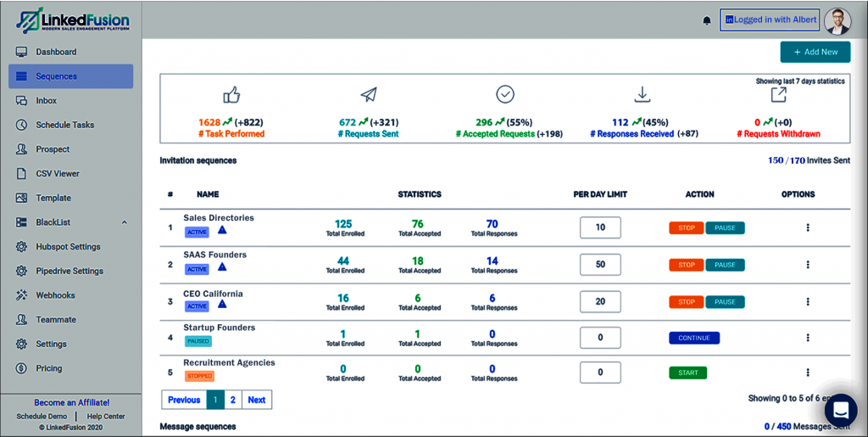Click the Add New button
This screenshot has width=868, height=437.
click(815, 52)
